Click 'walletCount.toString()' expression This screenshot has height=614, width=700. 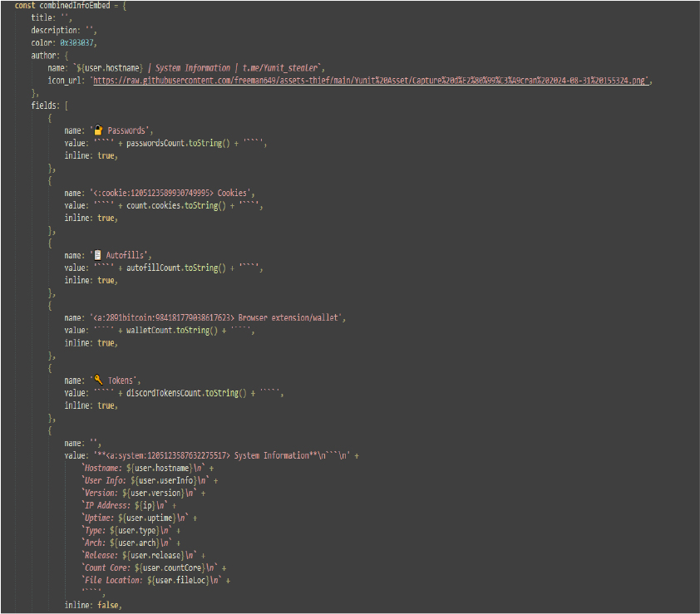(x=172, y=330)
